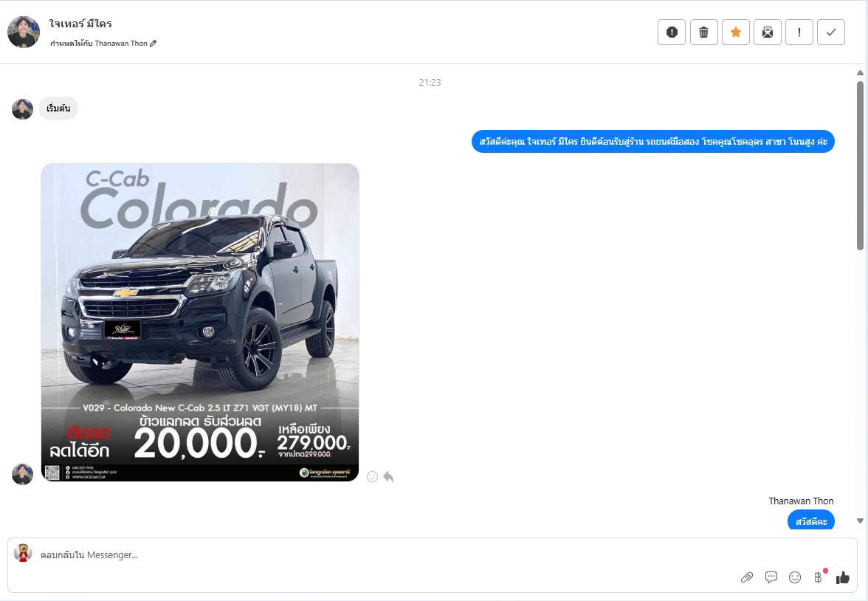
Task: Open baht payment request icon
Action: 818,577
